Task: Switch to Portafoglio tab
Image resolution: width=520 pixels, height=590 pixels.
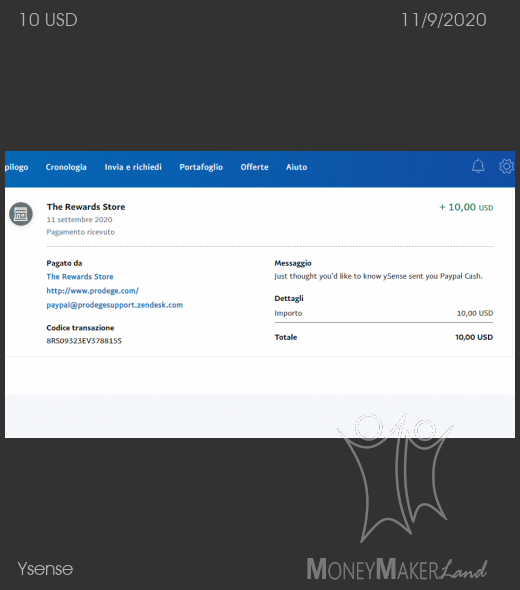Action: [201, 167]
